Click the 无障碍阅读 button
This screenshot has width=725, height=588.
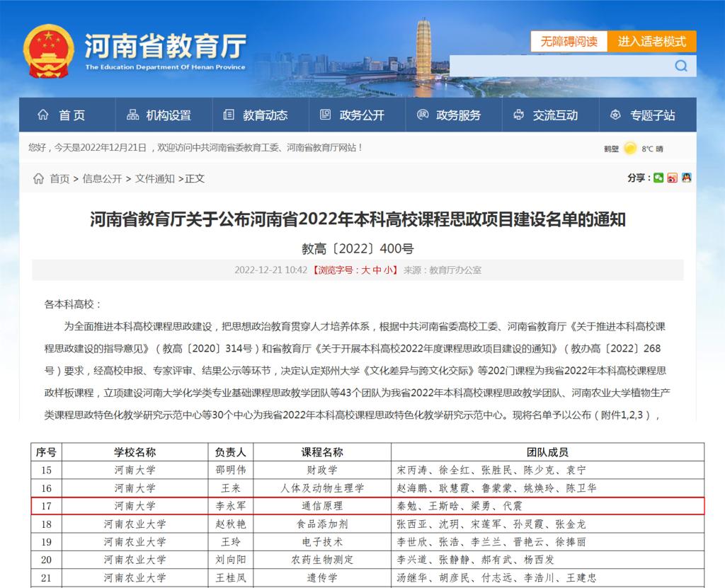click(569, 42)
